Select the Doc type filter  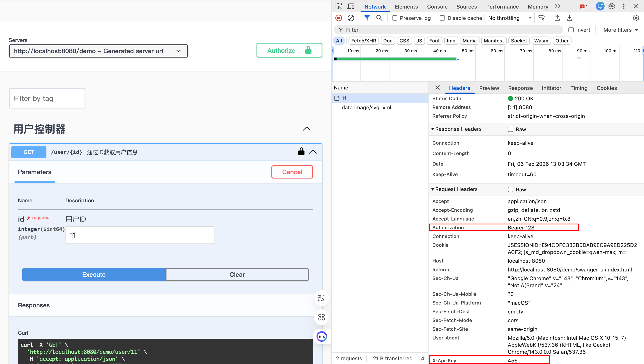[x=388, y=41]
